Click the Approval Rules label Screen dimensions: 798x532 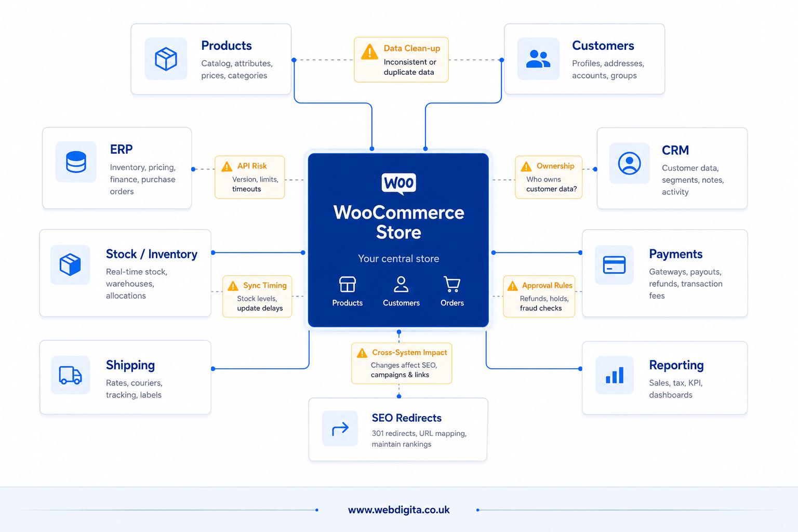pos(547,285)
